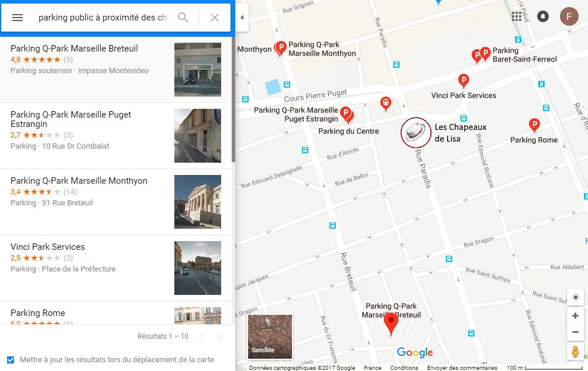Click the Puget Estrangin photo thumbnail
This screenshot has width=588, height=371.
point(198,136)
